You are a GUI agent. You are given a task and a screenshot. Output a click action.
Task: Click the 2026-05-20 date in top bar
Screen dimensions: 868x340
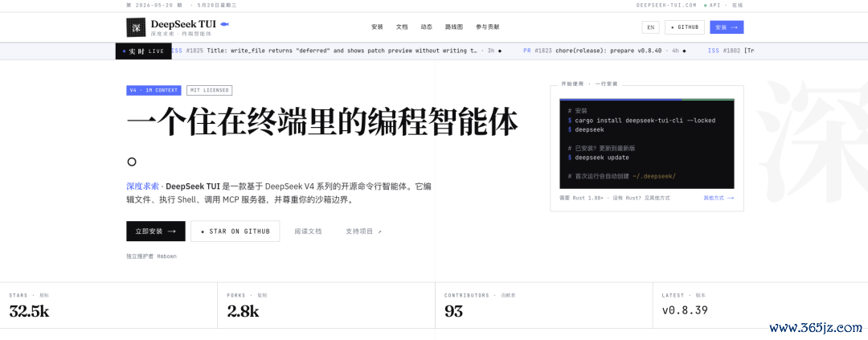point(158,5)
